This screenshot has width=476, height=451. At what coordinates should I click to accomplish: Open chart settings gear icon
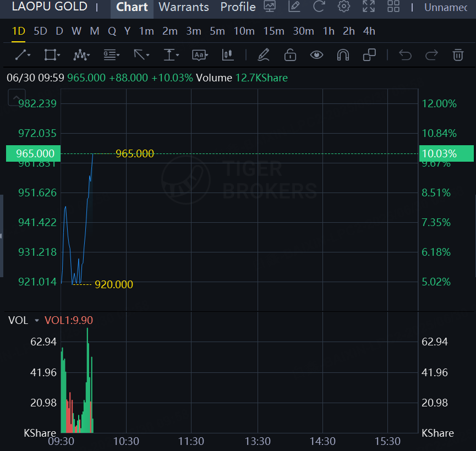tap(344, 7)
